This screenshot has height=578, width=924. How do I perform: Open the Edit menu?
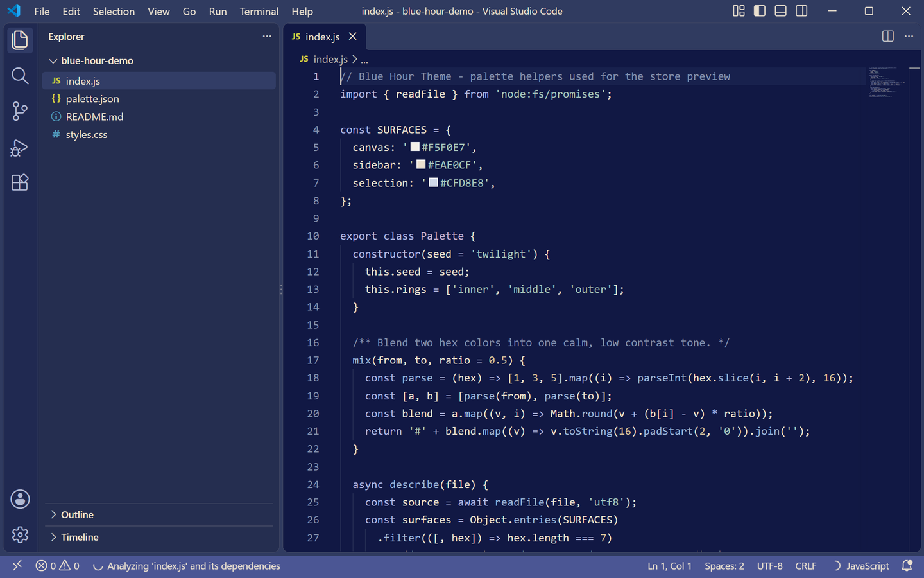(71, 11)
